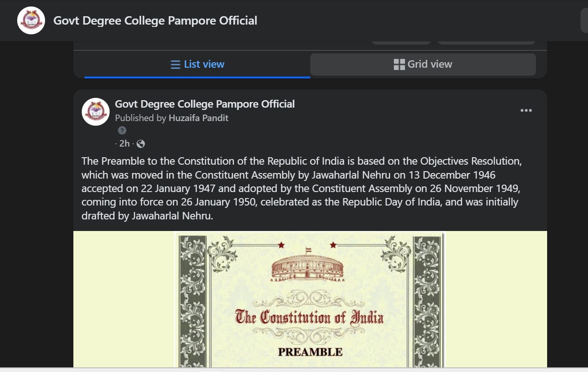Click the text 'Published by'
This screenshot has height=372, width=588.
141,118
